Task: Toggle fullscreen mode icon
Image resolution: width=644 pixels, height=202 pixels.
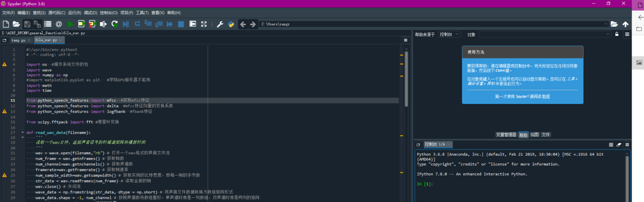Action: [x=204, y=24]
